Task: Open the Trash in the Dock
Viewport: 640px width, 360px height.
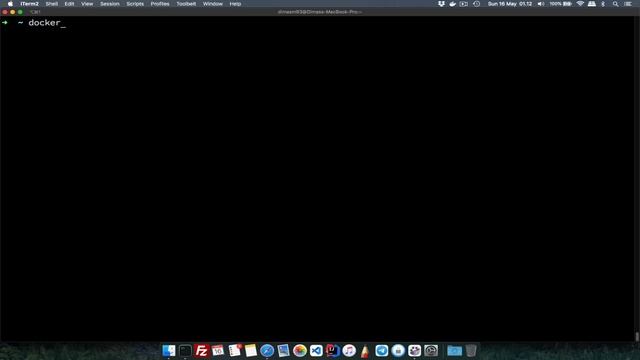Action: coord(471,350)
